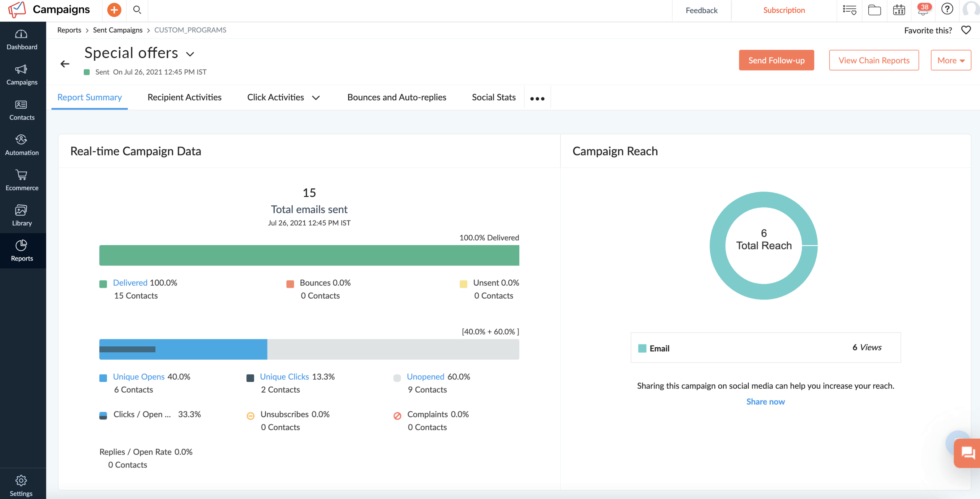Image resolution: width=980 pixels, height=499 pixels.
Task: Open Campaigns megaphone in sidebar
Action: click(22, 75)
